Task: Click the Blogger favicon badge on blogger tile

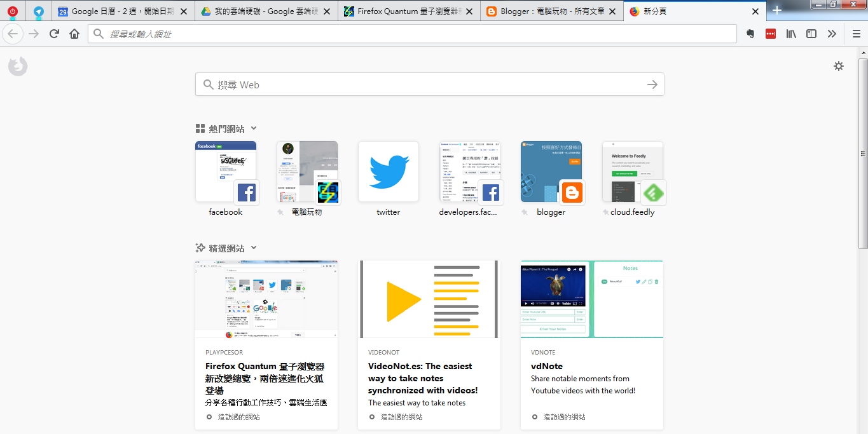Action: tap(572, 193)
